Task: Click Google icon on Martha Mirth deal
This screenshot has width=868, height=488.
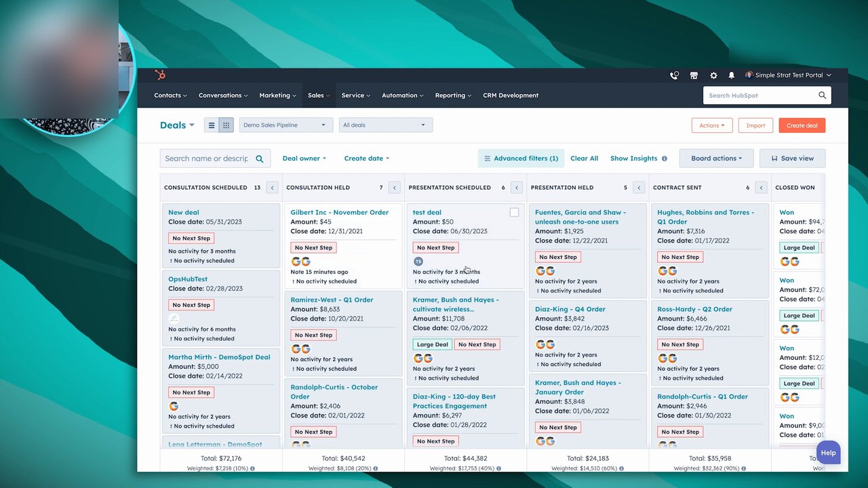Action: pos(174,406)
